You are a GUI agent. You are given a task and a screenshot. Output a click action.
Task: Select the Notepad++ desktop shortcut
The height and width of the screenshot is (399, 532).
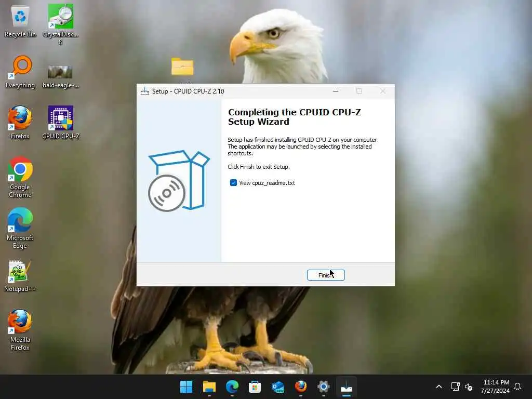20,276
